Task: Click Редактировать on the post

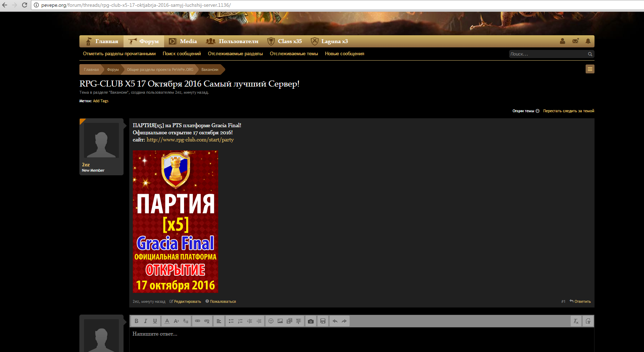Action: coord(185,302)
